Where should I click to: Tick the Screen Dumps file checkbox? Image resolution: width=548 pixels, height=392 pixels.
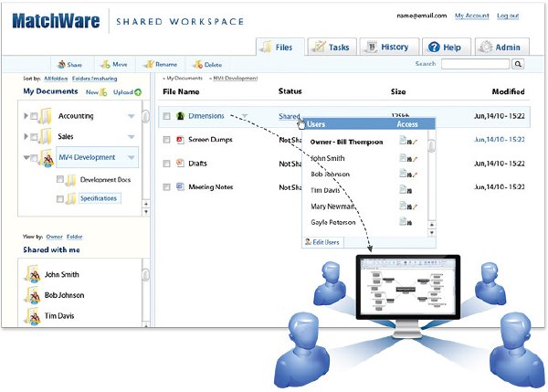(167, 140)
